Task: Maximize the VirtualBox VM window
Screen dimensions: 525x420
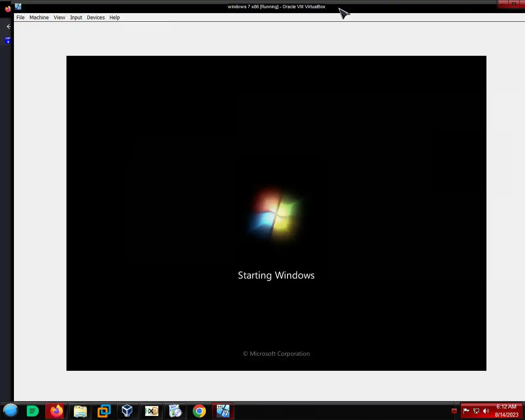Action: coord(514,4)
